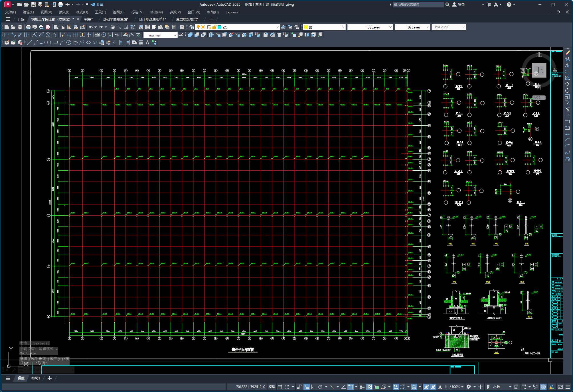Click the Table draw tool

(x=141, y=43)
